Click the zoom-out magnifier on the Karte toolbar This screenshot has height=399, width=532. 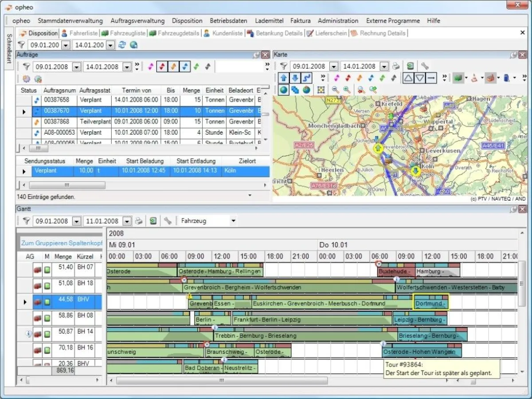pos(336,90)
